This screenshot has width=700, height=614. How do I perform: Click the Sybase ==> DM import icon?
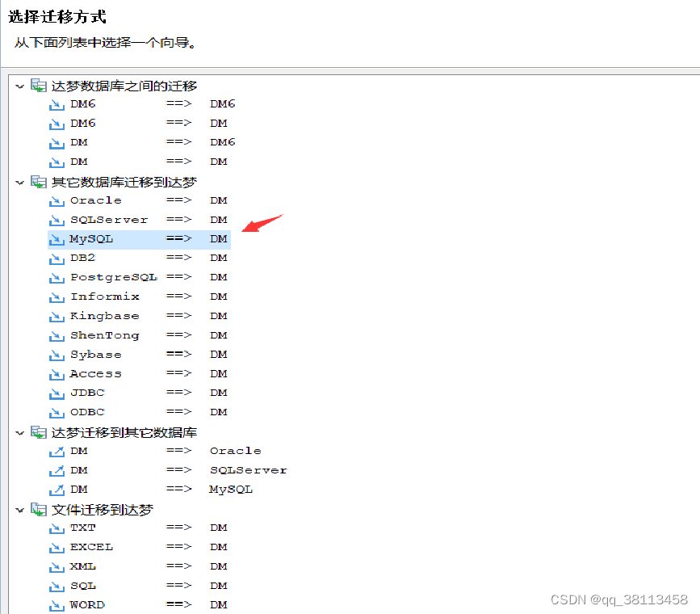57,355
